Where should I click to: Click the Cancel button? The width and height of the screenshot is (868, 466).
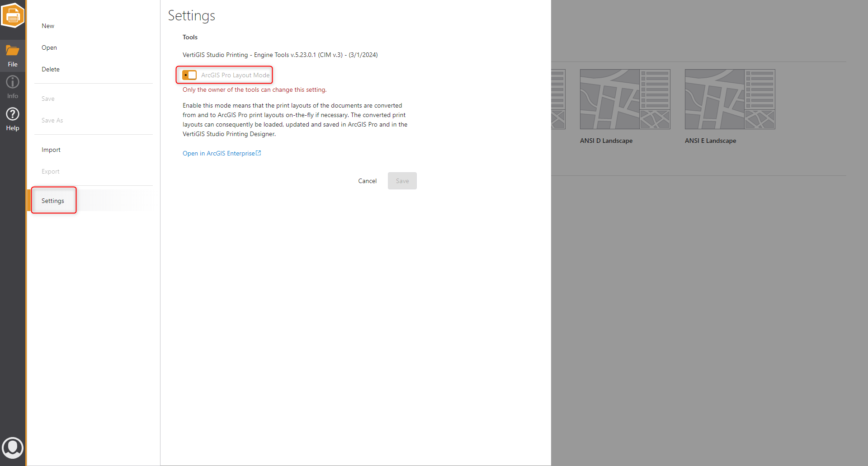pyautogui.click(x=368, y=181)
